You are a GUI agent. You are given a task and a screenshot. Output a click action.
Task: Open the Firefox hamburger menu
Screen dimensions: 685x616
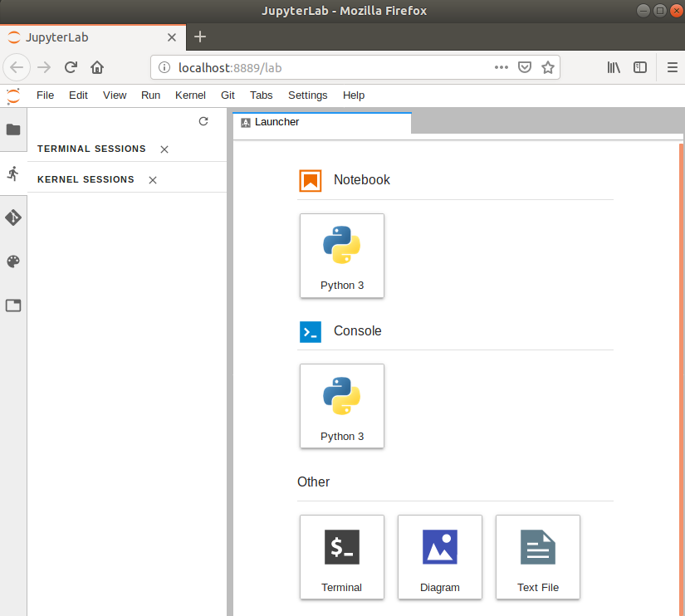pyautogui.click(x=673, y=67)
